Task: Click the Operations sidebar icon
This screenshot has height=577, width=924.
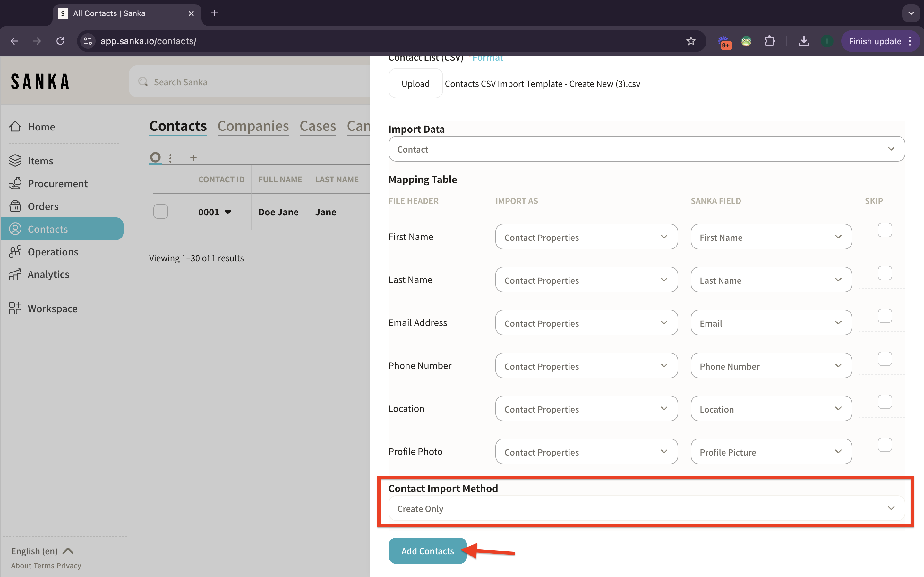Action: coord(15,252)
